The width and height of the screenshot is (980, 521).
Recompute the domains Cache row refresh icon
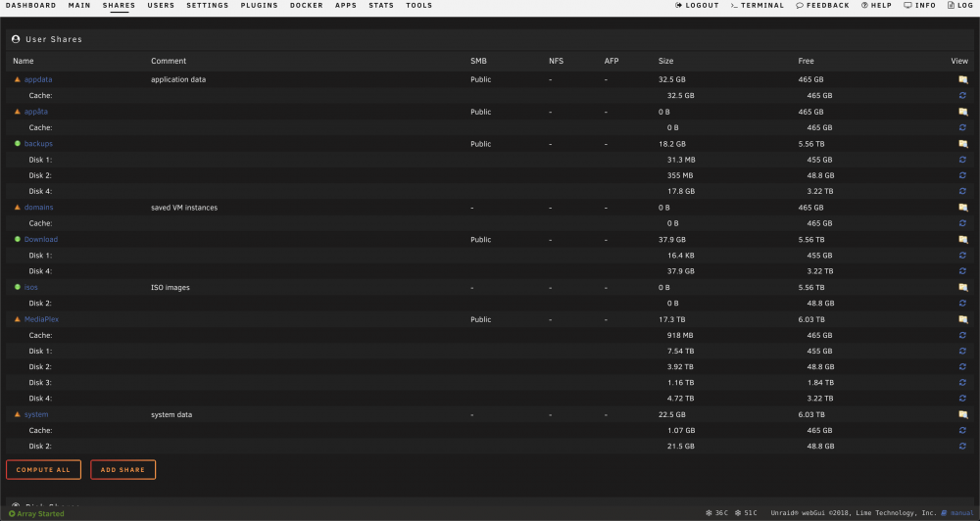(962, 223)
